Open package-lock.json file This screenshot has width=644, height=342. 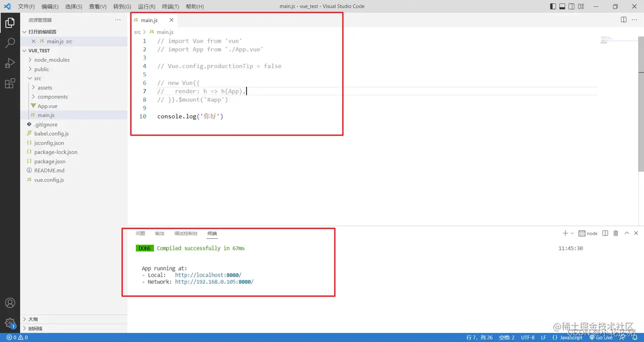click(x=74, y=152)
